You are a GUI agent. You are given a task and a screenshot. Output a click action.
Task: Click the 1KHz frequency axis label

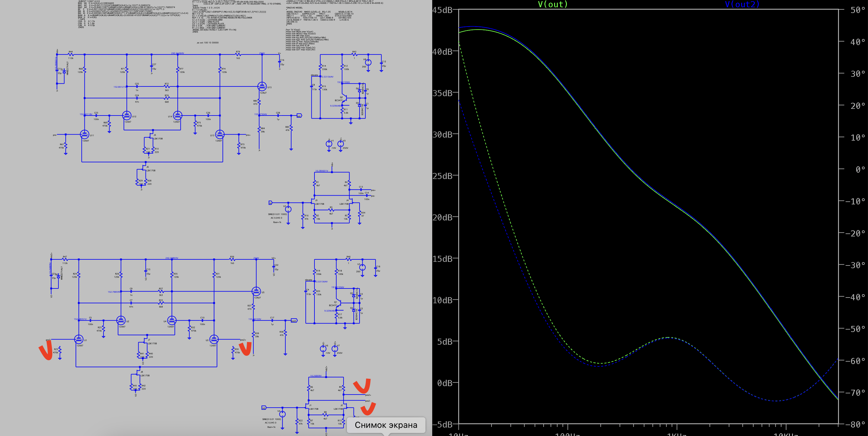point(677,434)
